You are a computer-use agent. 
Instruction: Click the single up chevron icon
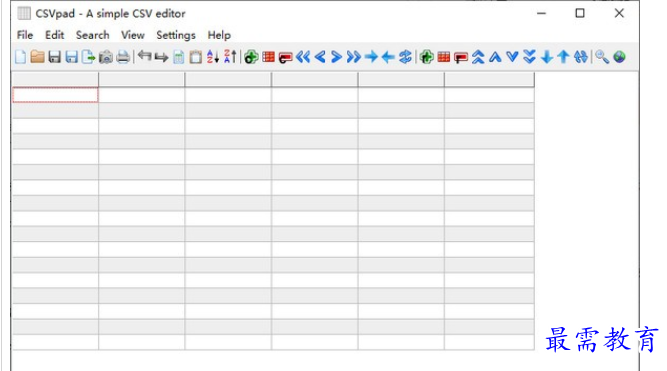click(495, 57)
